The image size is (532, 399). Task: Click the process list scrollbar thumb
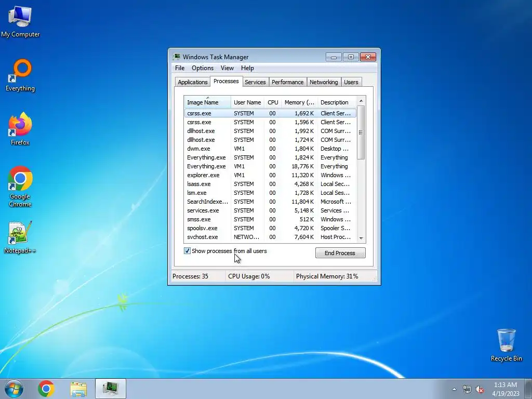[x=361, y=132]
